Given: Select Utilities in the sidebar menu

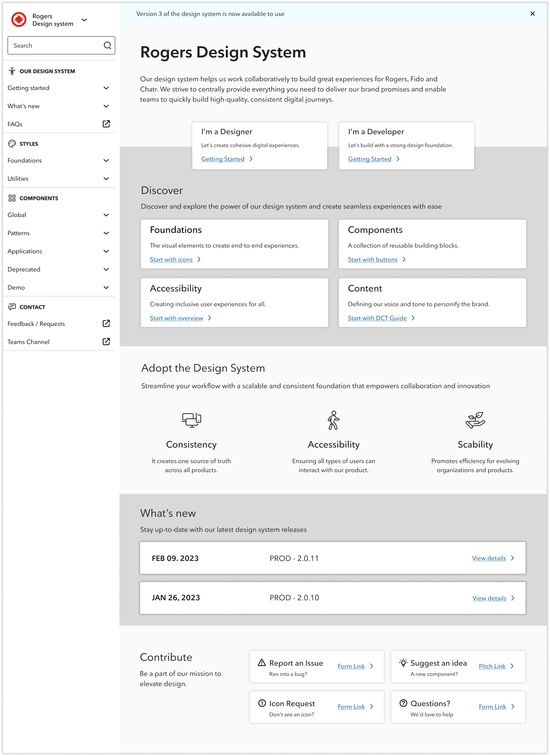Looking at the screenshot, I should coord(59,178).
